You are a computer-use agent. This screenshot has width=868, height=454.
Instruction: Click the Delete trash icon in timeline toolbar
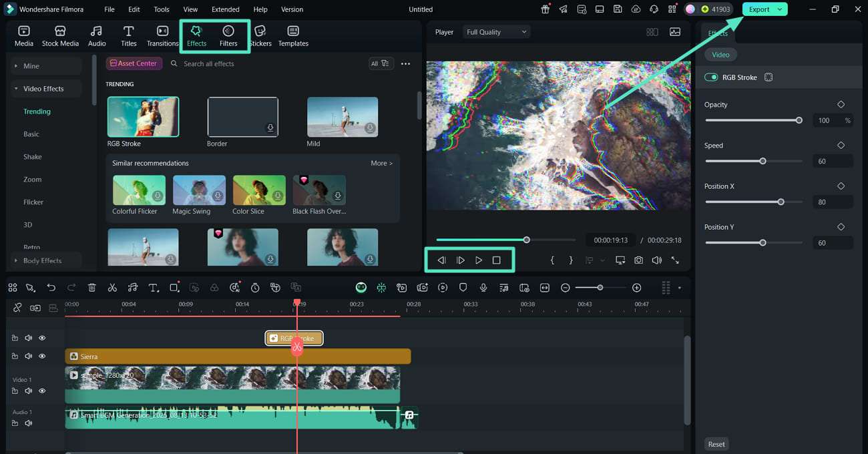(92, 288)
